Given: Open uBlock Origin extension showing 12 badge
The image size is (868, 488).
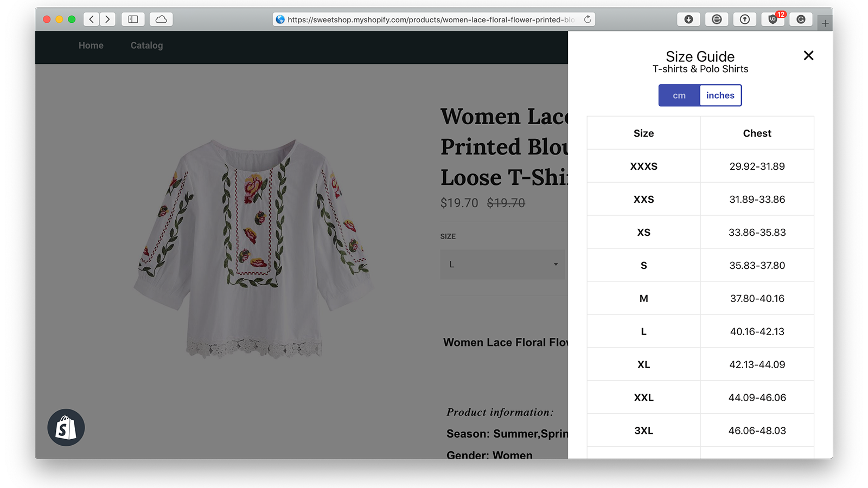Looking at the screenshot, I should click(x=773, y=19).
